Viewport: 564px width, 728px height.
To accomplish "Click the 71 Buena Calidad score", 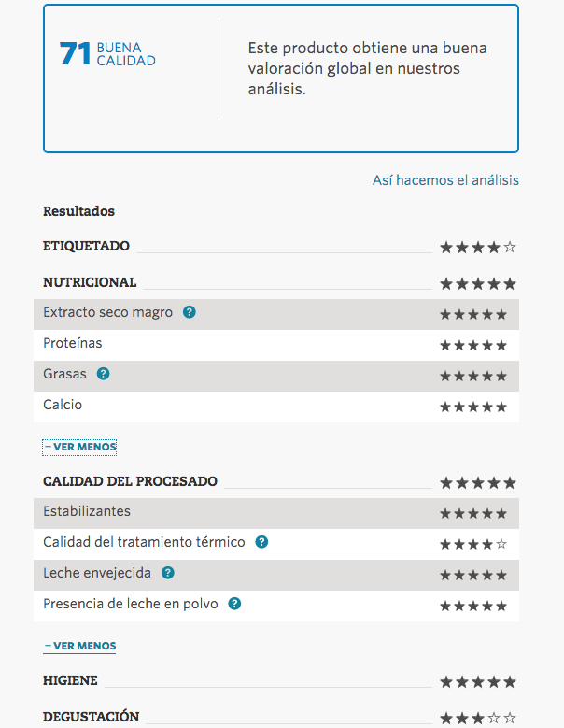I will pyautogui.click(x=107, y=54).
